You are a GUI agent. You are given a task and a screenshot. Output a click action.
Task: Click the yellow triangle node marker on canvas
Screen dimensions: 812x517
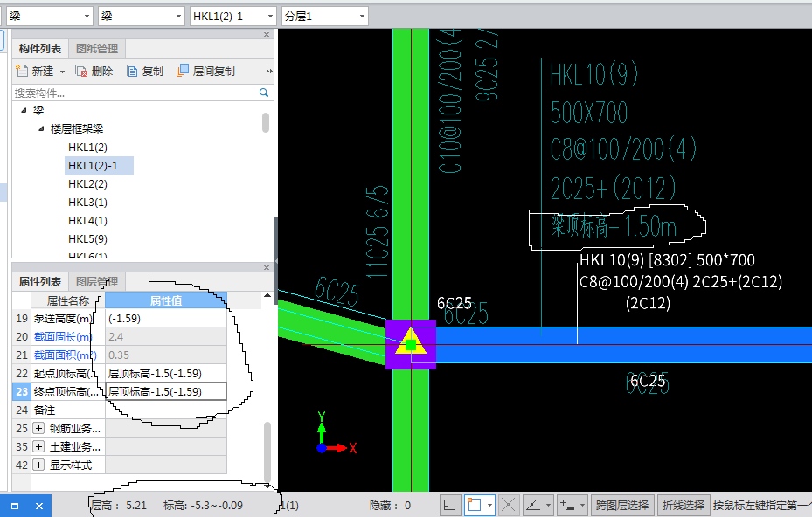[411, 341]
